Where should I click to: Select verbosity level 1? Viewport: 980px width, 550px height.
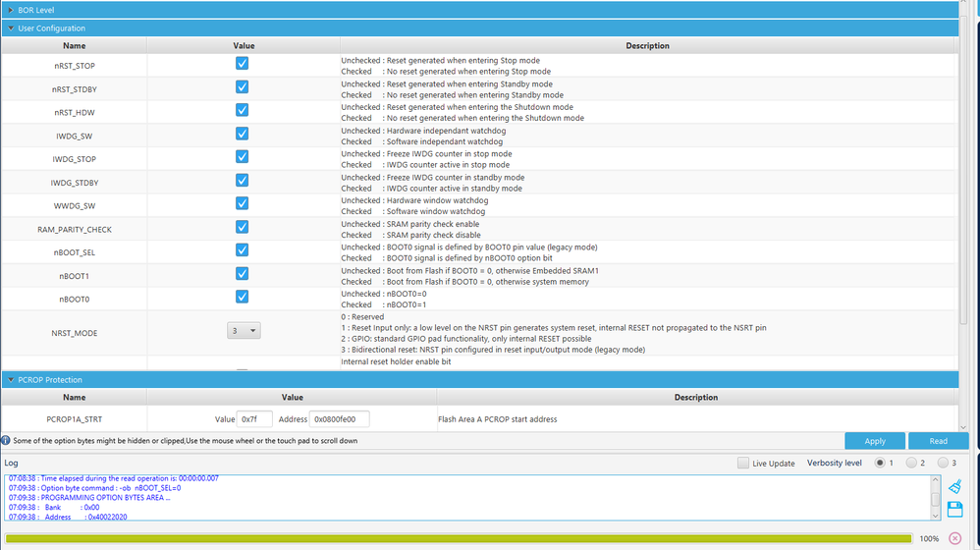(x=880, y=464)
